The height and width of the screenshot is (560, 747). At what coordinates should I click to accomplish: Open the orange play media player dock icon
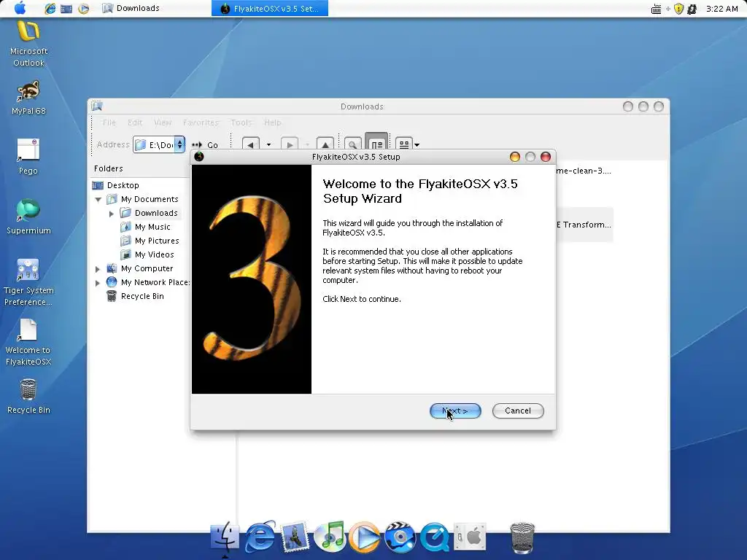pos(365,537)
